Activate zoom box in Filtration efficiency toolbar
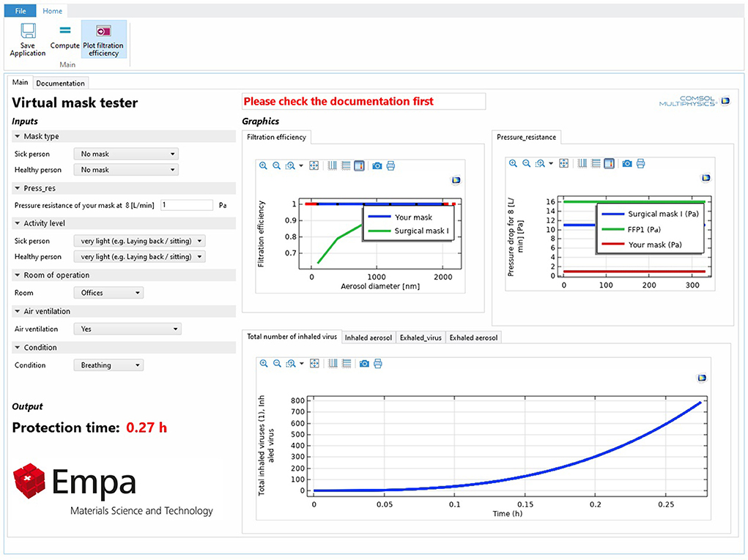This screenshot has height=560, width=748. pyautogui.click(x=290, y=166)
